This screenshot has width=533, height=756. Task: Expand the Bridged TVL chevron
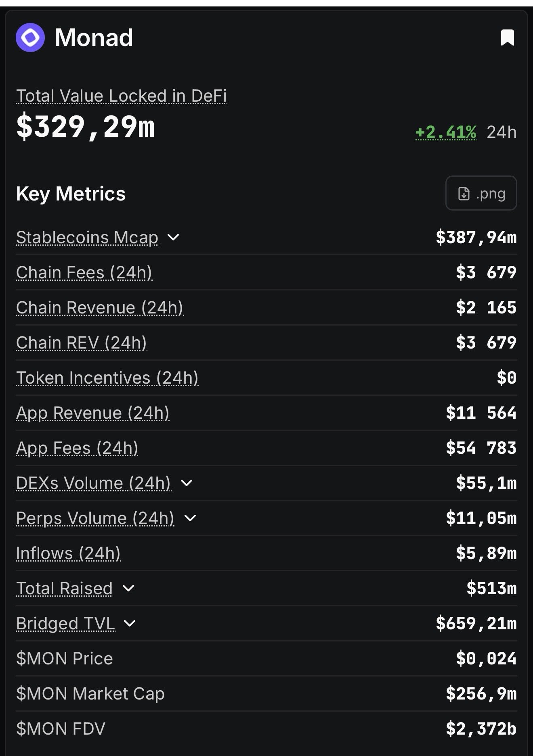point(130,623)
